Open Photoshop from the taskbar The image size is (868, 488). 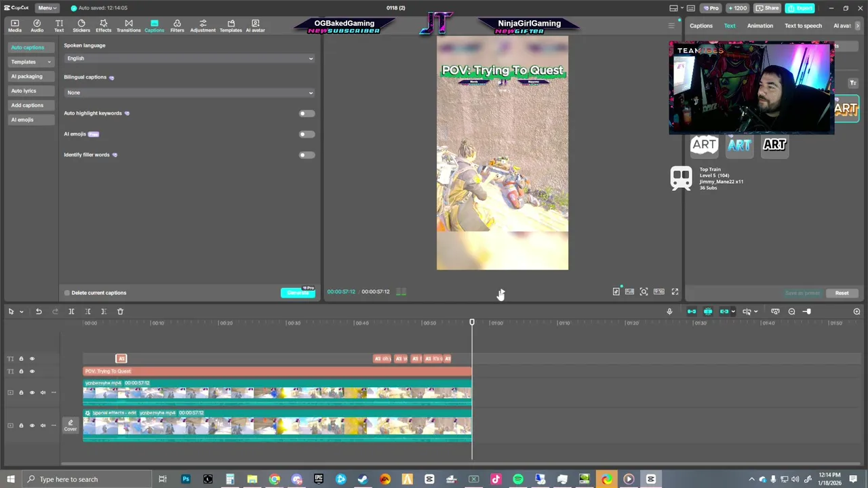pyautogui.click(x=185, y=479)
